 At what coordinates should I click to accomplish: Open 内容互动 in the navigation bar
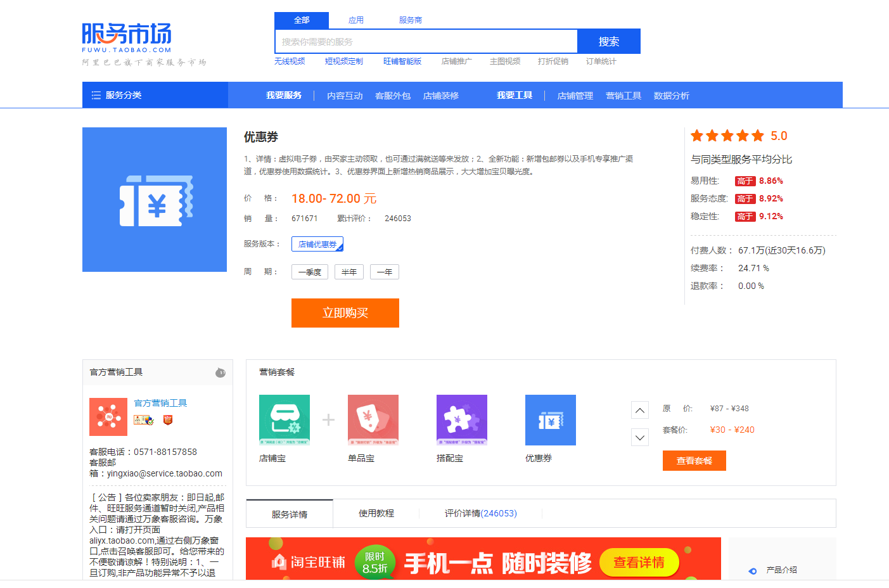345,96
